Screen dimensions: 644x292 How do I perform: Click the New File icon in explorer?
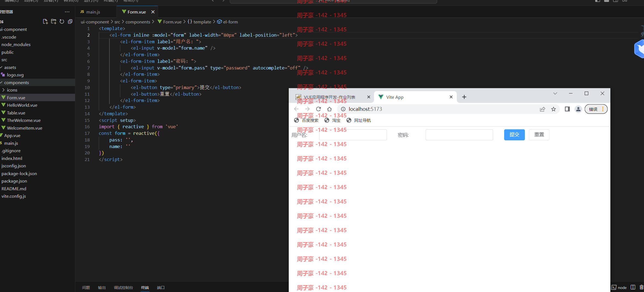(x=45, y=22)
